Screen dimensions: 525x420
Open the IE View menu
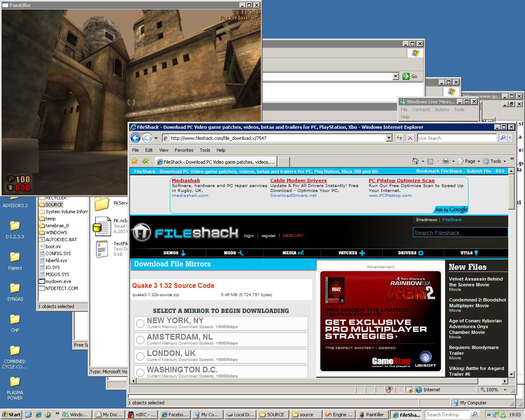click(164, 150)
